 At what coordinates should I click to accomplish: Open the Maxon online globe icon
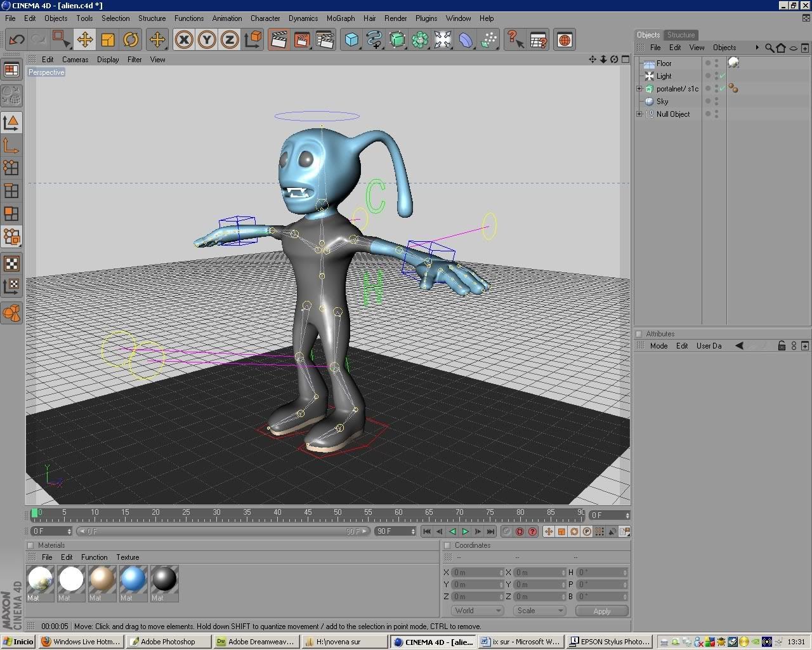(x=564, y=40)
